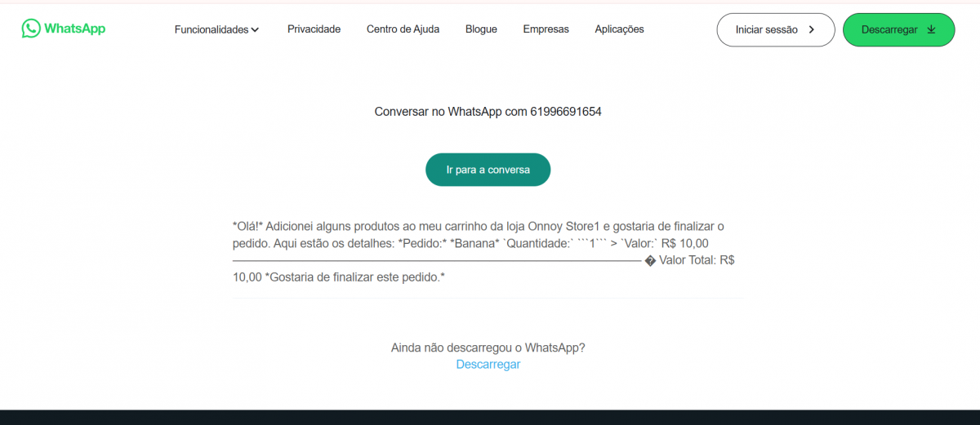Click the Conversar no WhatsApp heading
Viewport: 980px width, 425px height.
point(488,112)
